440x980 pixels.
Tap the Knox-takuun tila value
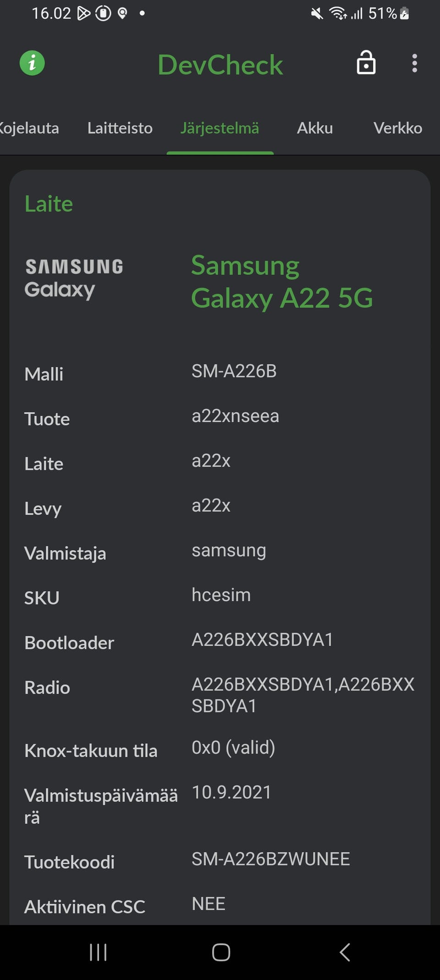click(x=233, y=747)
